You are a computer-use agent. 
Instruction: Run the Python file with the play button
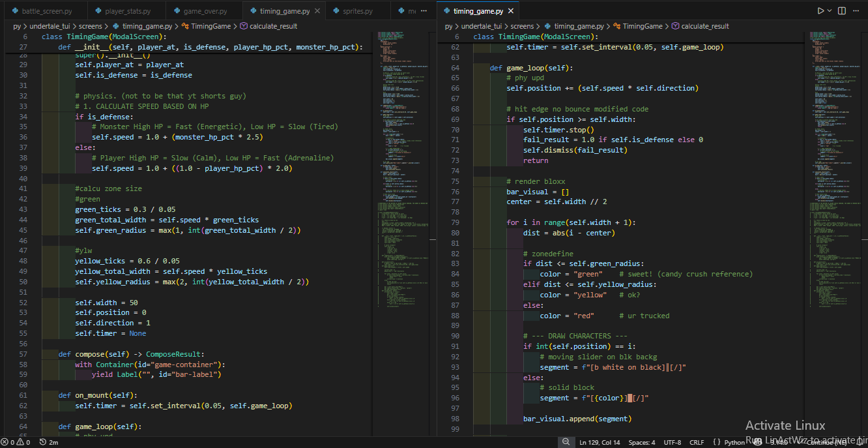820,11
